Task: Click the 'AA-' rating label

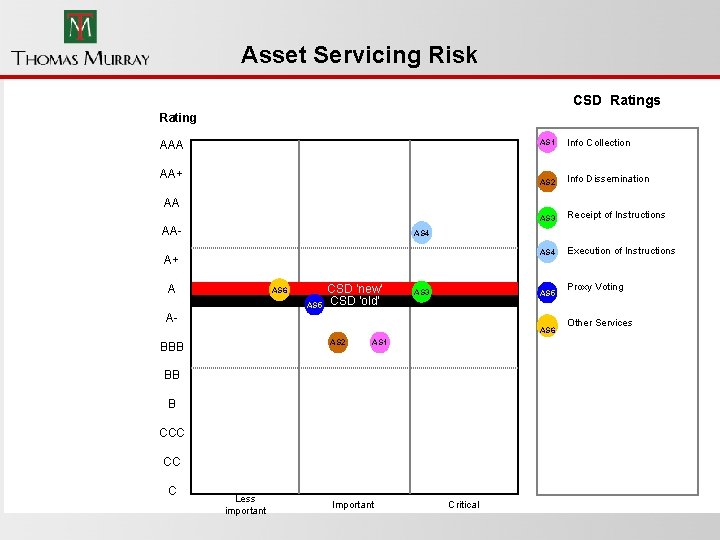Action: coord(171,231)
